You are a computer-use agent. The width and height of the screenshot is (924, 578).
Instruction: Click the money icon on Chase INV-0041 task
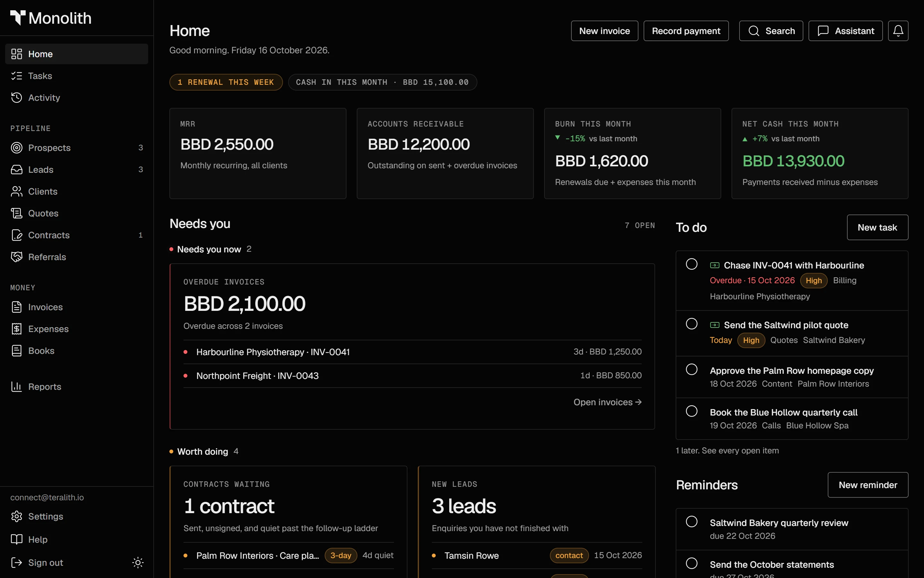coord(714,265)
